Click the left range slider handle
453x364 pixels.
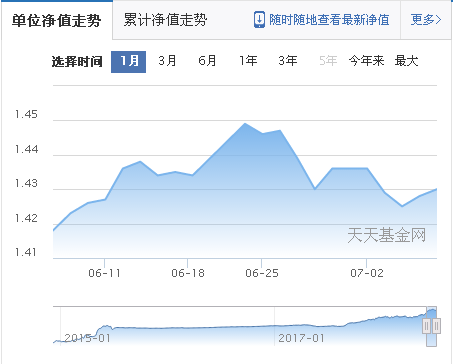tap(427, 326)
